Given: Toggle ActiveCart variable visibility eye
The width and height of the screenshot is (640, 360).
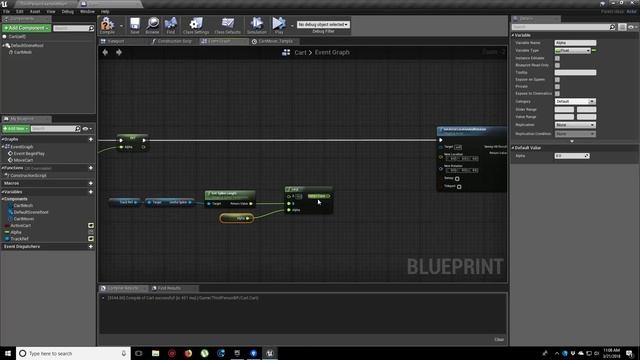Looking at the screenshot, I should point(91,225).
